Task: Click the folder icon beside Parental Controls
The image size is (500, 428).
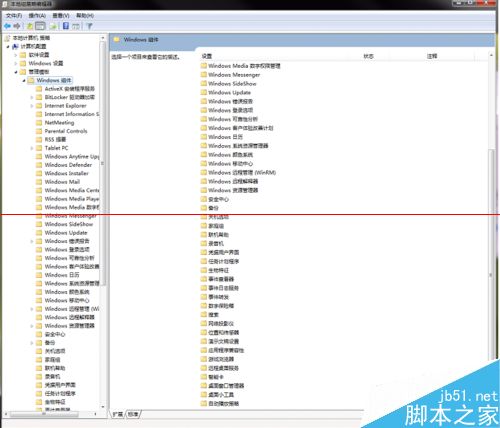Action: pos(39,131)
